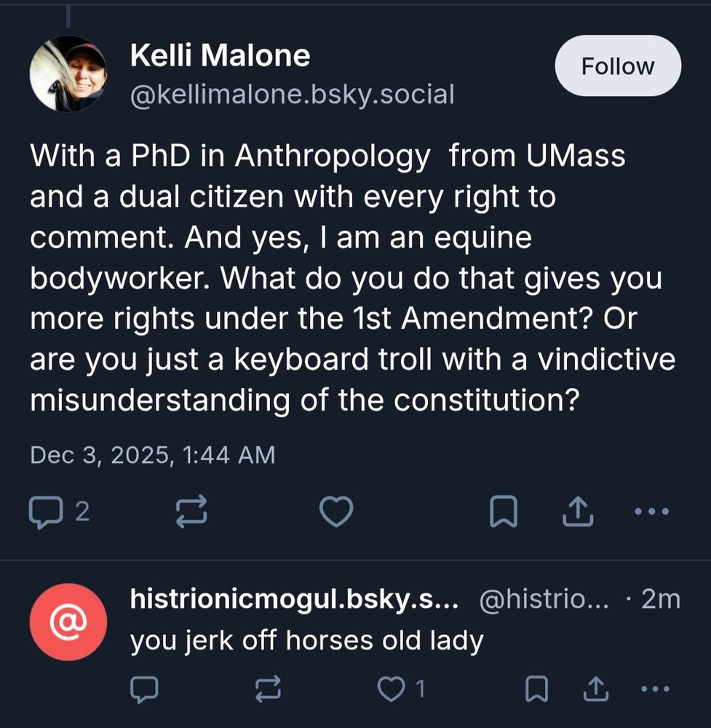Viewport: 711px width, 728px height.
Task: Reply to Kelli Malone's post
Action: click(x=45, y=513)
